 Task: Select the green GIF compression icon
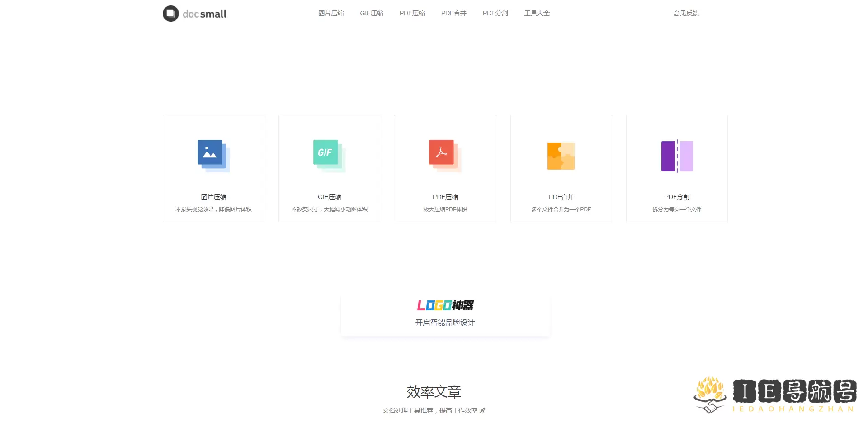point(329,155)
